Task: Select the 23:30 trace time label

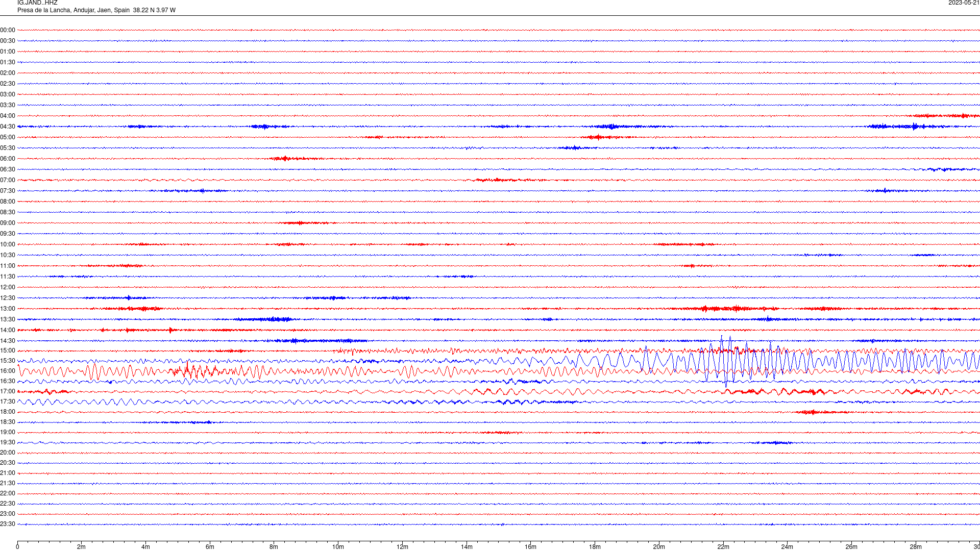Action: (8, 524)
